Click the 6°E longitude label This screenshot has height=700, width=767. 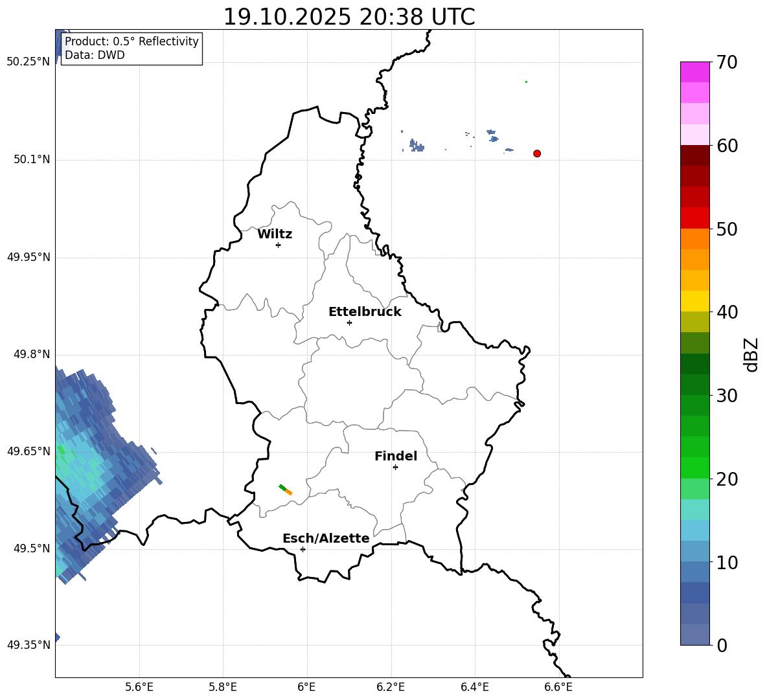point(306,687)
